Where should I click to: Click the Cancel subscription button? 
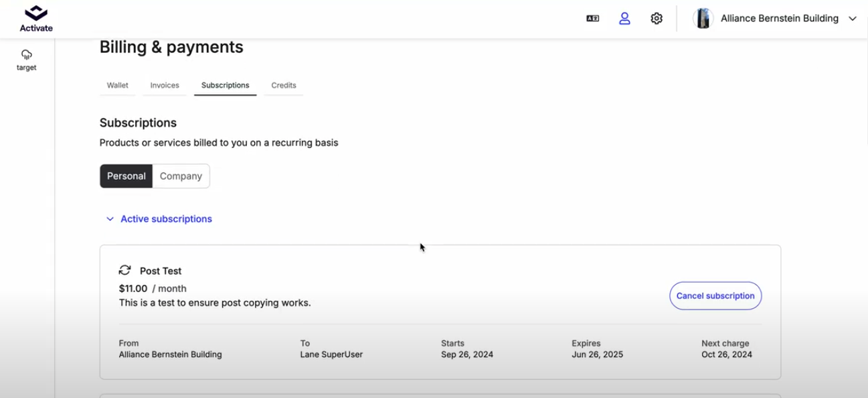tap(715, 295)
